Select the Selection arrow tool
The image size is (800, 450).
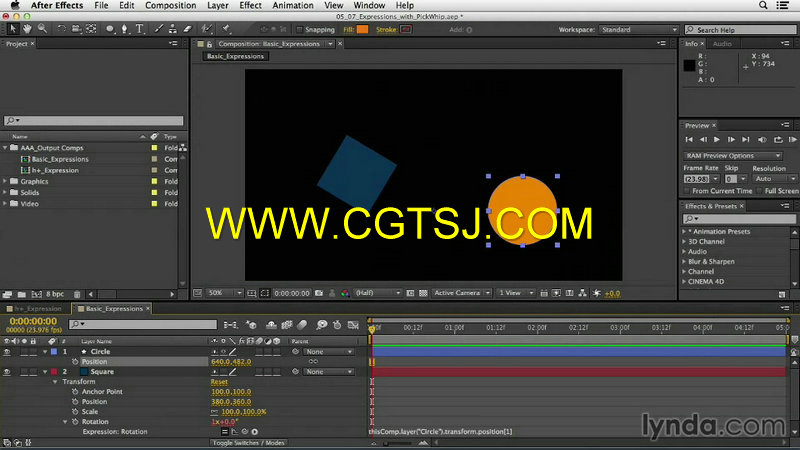tap(13, 29)
